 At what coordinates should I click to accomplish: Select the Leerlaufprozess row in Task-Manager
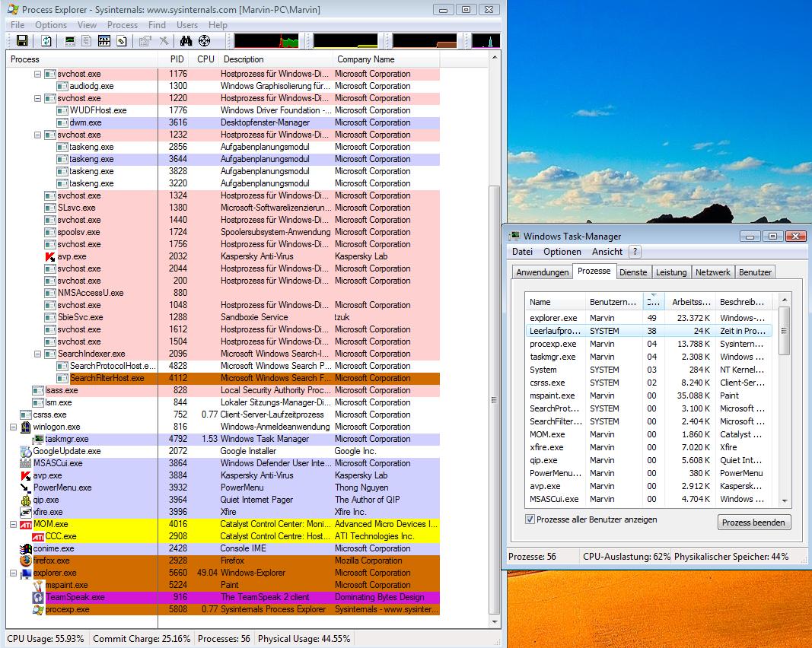coord(648,331)
